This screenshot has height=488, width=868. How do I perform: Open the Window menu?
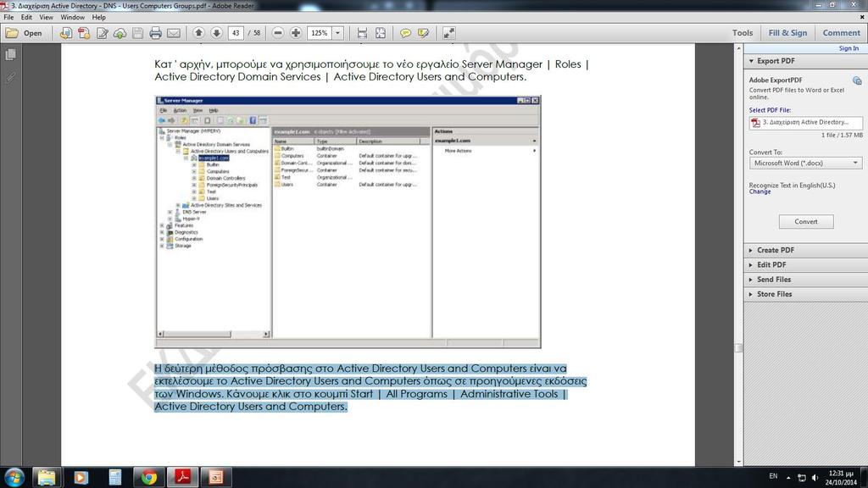(x=73, y=17)
